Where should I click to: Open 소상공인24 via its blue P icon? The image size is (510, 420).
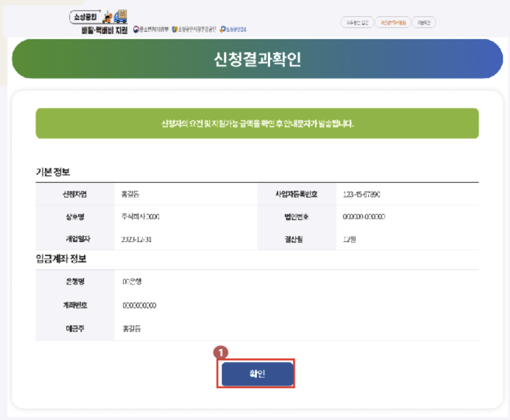223,29
